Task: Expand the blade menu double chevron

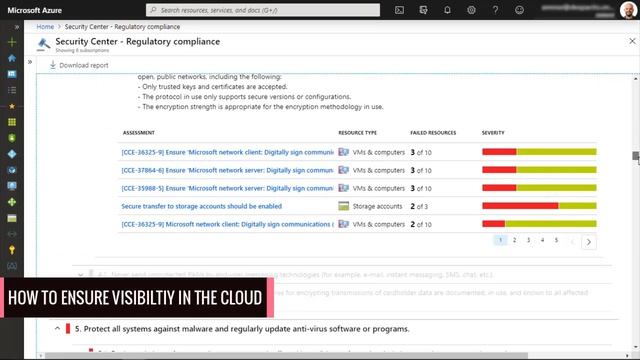Action: click(30, 62)
